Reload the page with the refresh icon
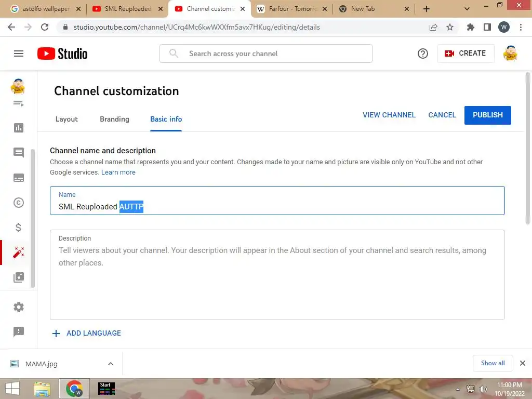The width and height of the screenshot is (532, 399). tap(45, 27)
